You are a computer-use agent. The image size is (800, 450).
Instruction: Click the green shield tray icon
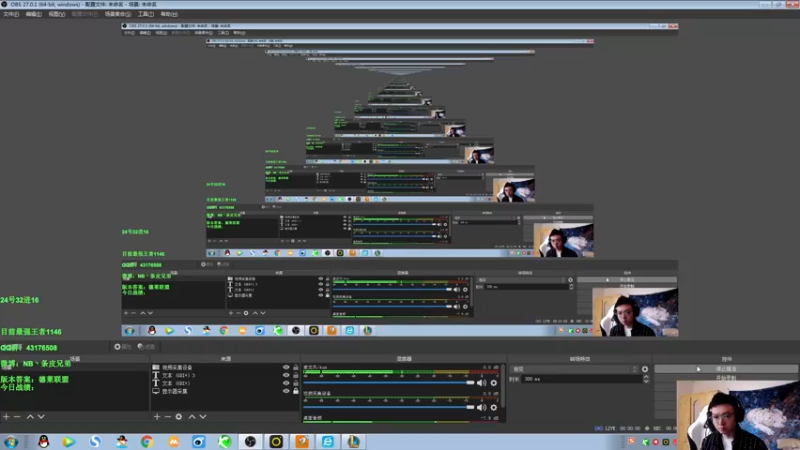646,442
